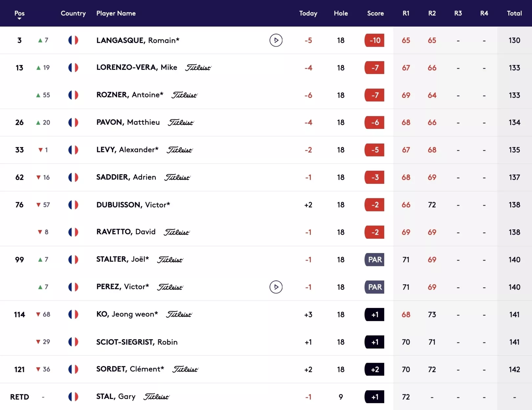The width and height of the screenshot is (532, 410).
Task: Click Titleist logo beside Antoine Rozner
Action: click(184, 95)
